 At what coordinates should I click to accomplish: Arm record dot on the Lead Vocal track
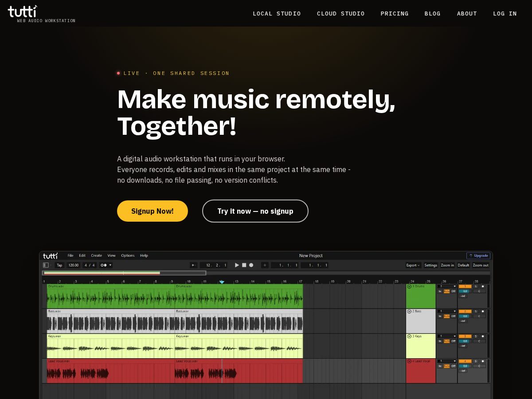[x=483, y=361]
